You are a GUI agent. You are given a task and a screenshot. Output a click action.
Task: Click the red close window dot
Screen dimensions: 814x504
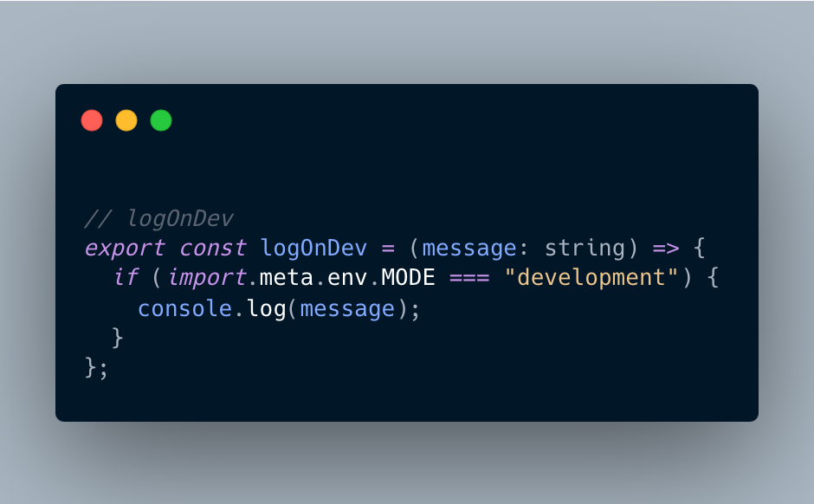tap(92, 120)
